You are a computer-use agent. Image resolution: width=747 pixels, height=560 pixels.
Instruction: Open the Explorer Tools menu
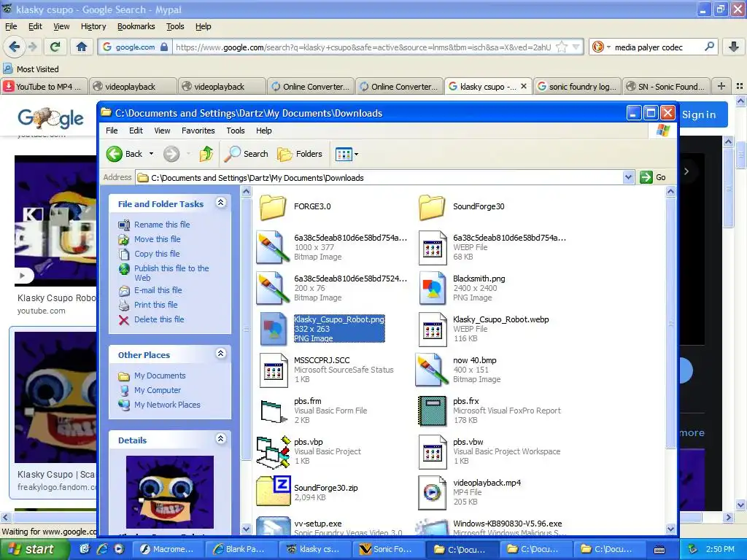tap(236, 131)
